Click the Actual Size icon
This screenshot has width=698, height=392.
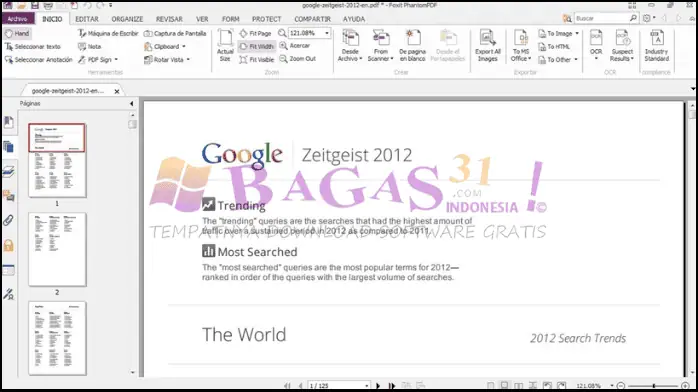225,45
